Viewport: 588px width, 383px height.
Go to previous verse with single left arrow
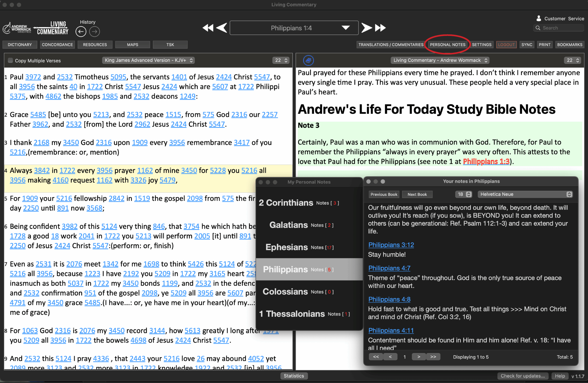[x=222, y=28]
